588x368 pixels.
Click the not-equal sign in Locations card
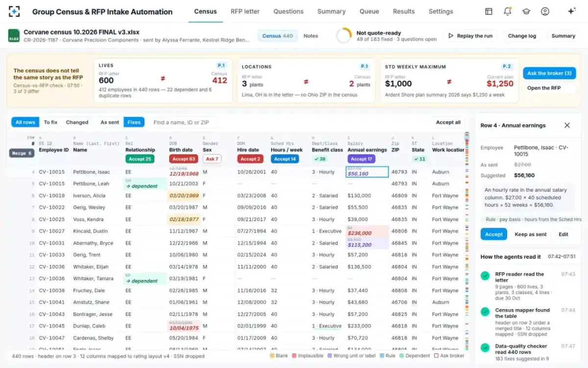pyautogui.click(x=306, y=81)
